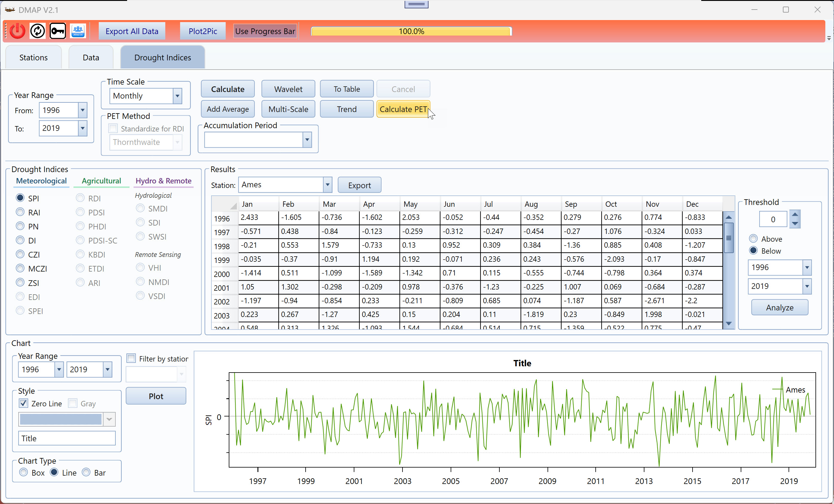Open the Drought Indices tab

pyautogui.click(x=162, y=57)
